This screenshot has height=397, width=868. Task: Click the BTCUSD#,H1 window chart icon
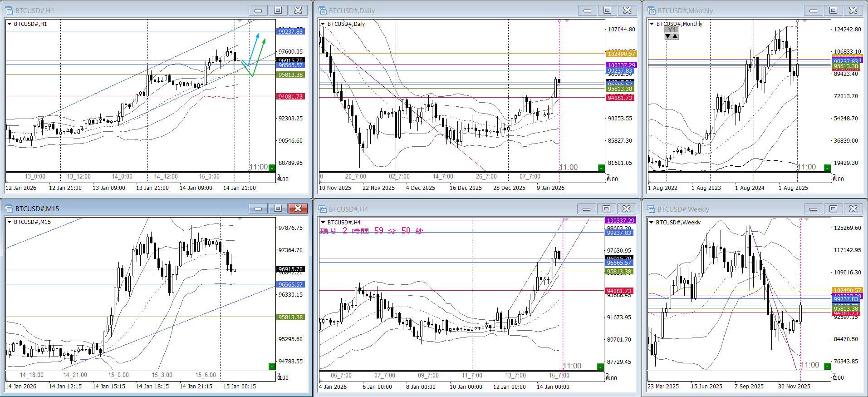pos(9,10)
